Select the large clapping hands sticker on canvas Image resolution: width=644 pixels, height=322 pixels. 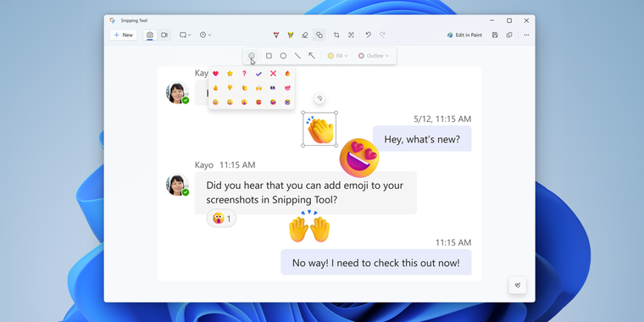(x=320, y=129)
